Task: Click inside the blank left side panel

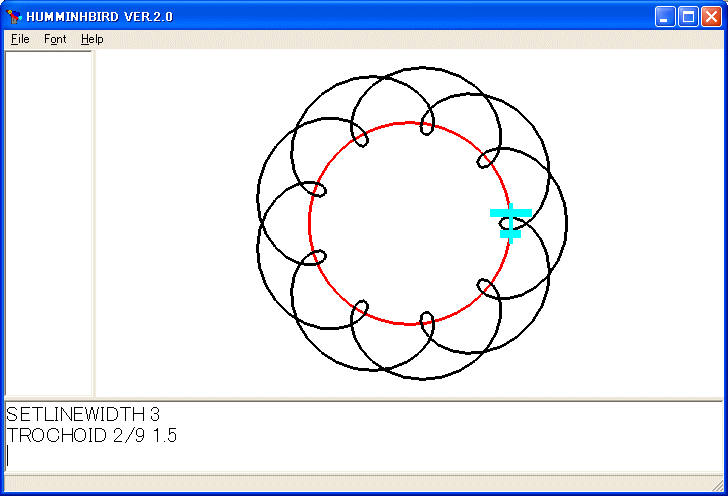Action: [48, 223]
